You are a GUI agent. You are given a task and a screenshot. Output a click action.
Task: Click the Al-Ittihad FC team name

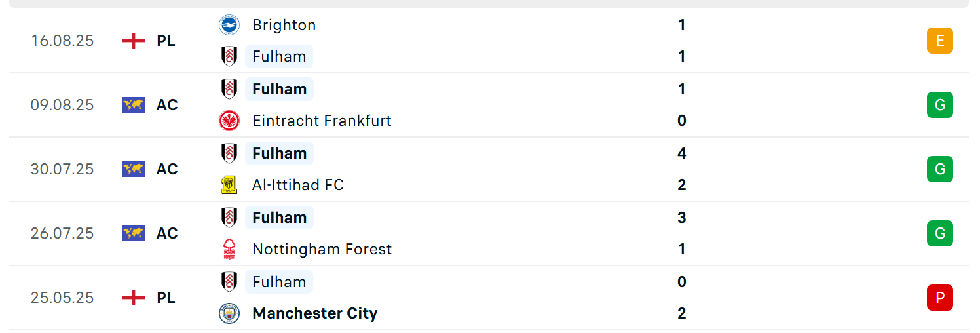click(x=297, y=185)
